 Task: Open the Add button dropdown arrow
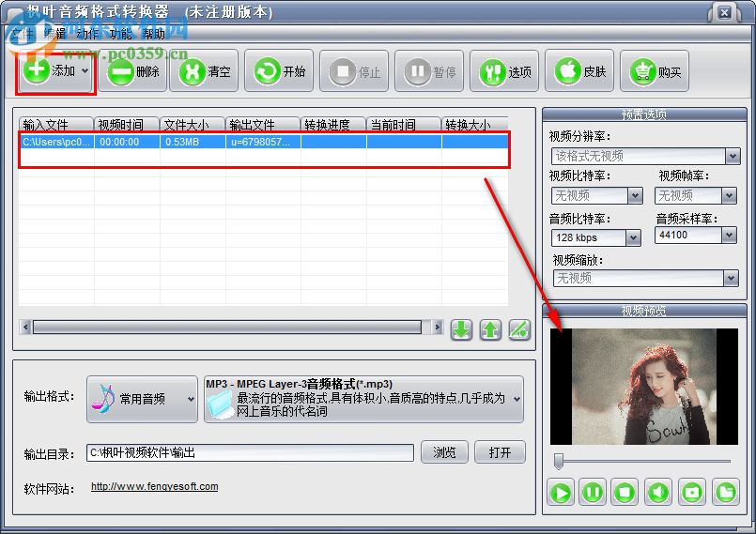click(85, 70)
